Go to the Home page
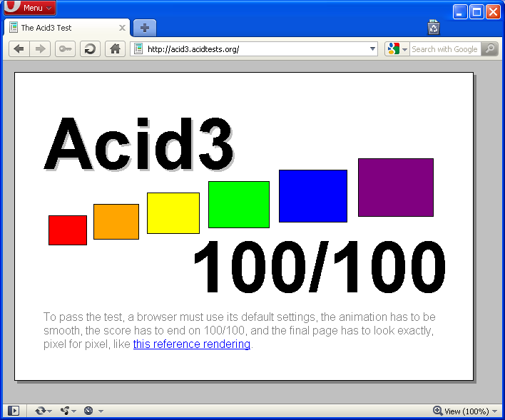 coord(115,49)
